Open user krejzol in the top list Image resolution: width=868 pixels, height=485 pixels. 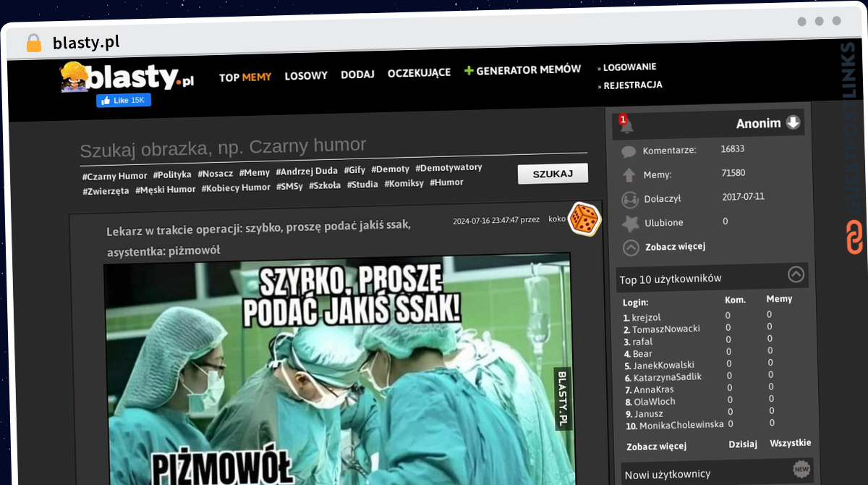[646, 318]
